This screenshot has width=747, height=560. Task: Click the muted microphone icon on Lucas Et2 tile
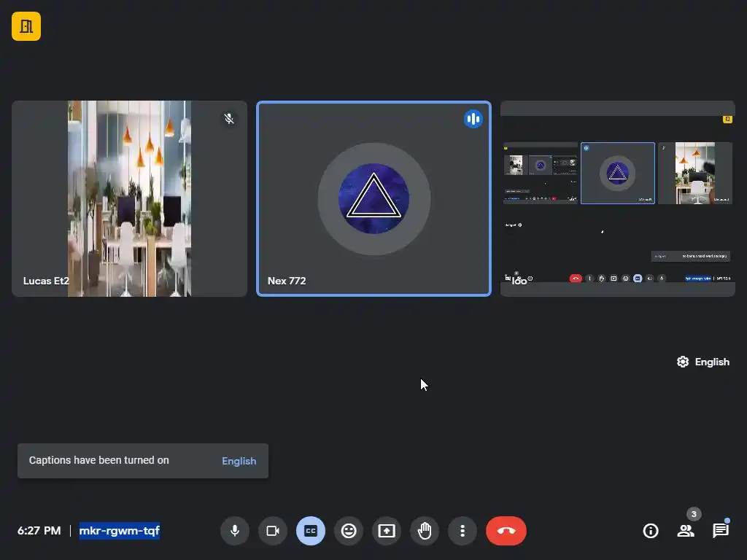229,119
